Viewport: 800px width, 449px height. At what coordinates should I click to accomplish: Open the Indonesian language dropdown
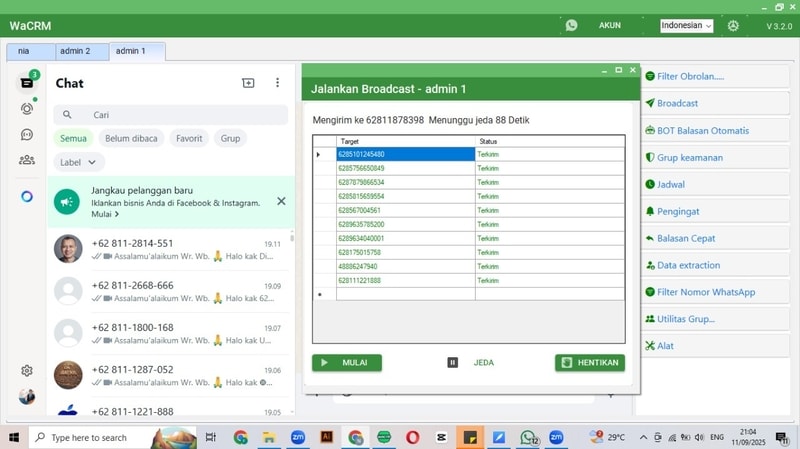coord(686,26)
